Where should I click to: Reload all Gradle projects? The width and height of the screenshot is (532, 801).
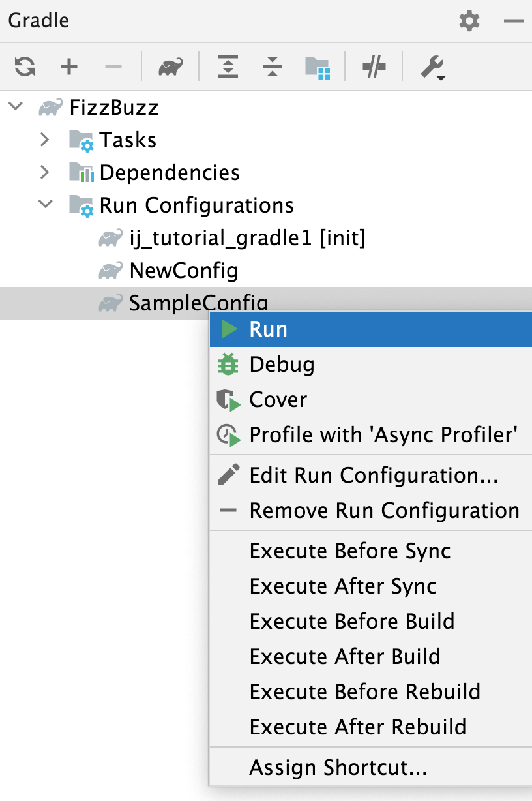(x=24, y=67)
